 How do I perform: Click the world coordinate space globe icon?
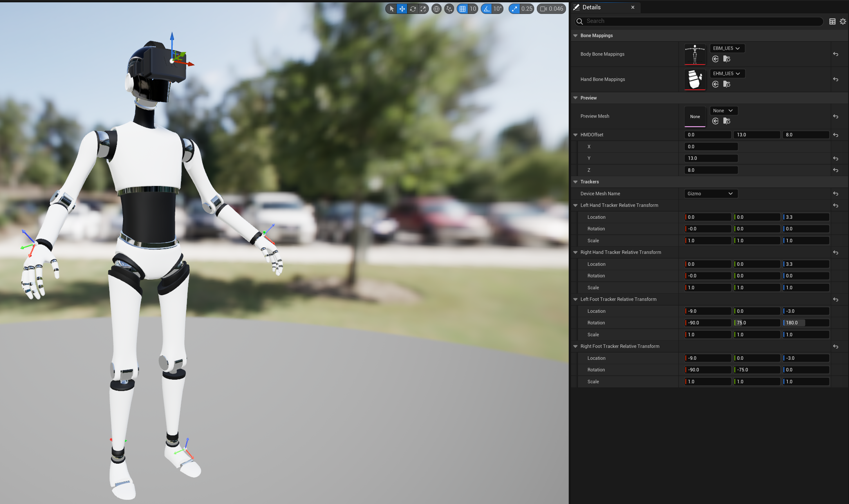coord(436,9)
